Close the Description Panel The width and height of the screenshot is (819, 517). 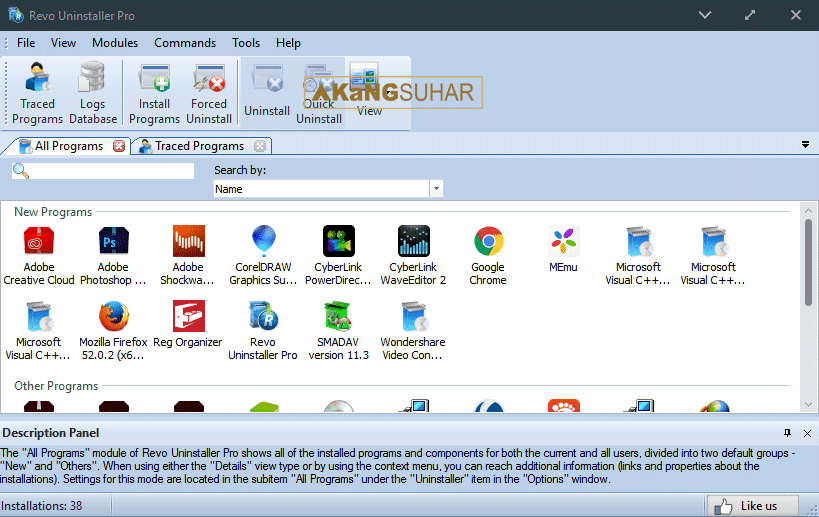[807, 433]
